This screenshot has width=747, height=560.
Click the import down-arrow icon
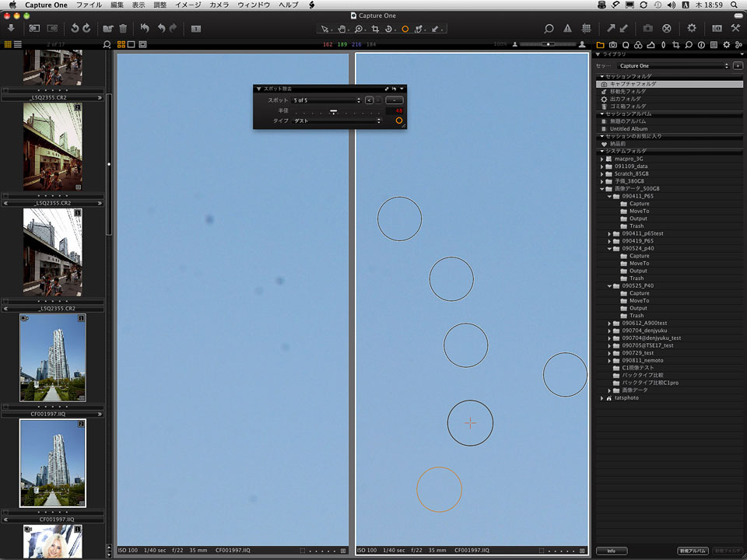tap(11, 29)
